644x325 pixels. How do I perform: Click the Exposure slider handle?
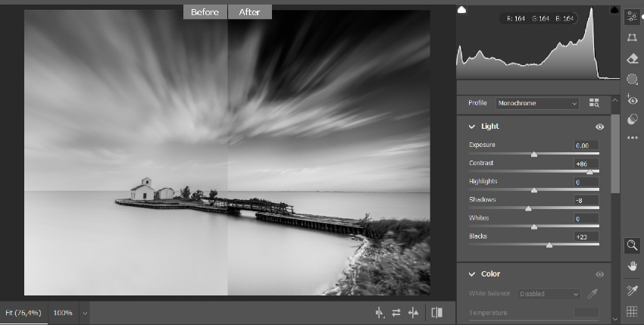534,155
